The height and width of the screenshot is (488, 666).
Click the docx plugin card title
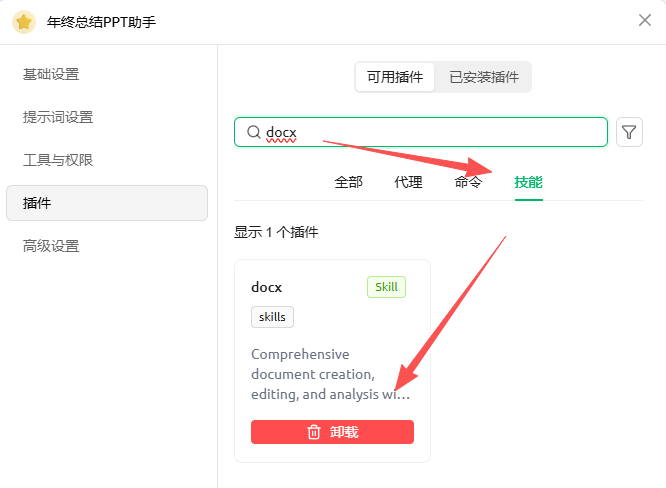pos(267,287)
